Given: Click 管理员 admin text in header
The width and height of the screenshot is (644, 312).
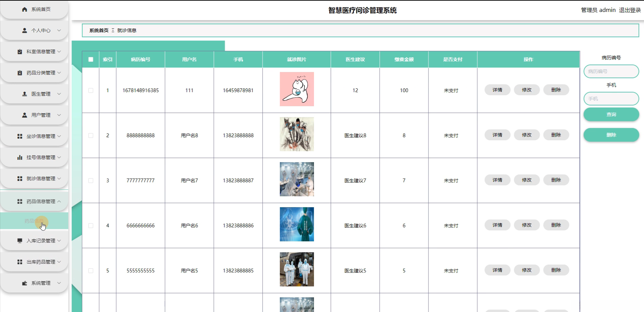Looking at the screenshot, I should [598, 10].
